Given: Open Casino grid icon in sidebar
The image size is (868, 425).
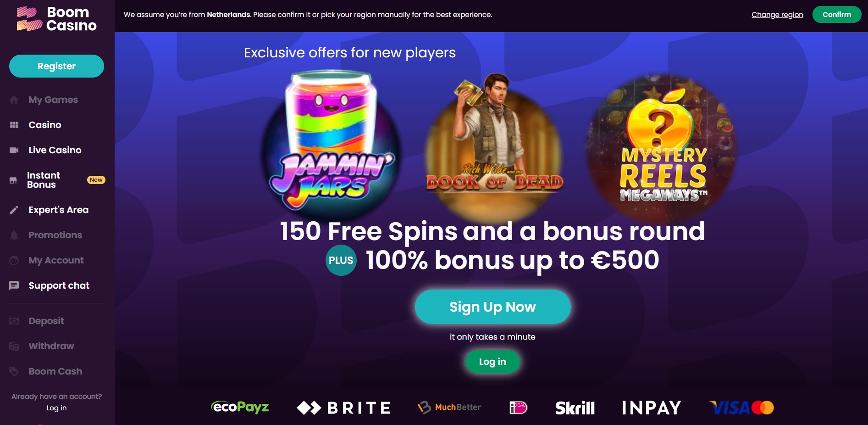Looking at the screenshot, I should coord(14,125).
